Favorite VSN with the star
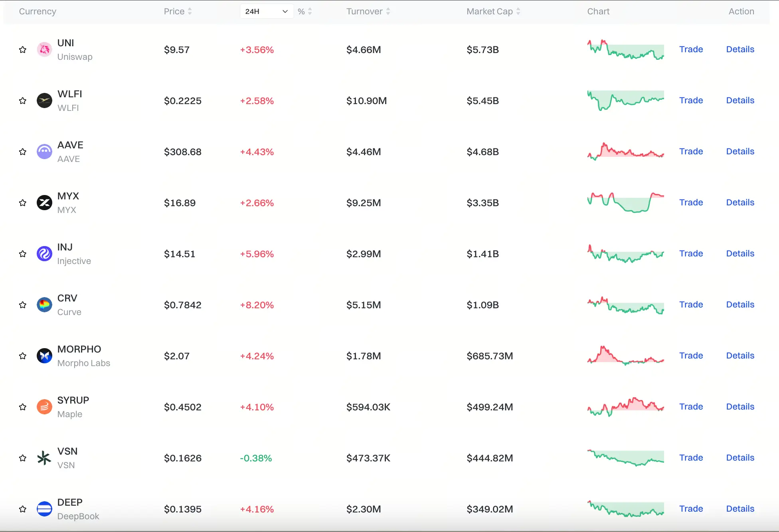This screenshot has height=532, width=779. point(23,458)
